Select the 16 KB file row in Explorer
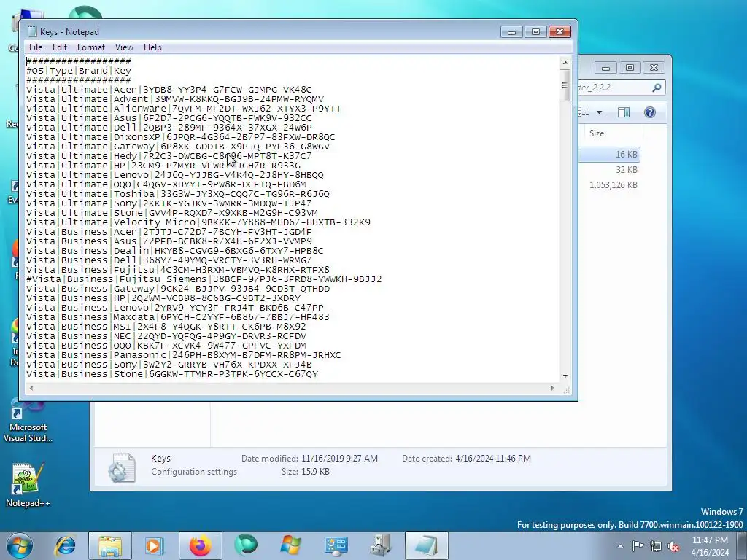This screenshot has width=747, height=560. tap(609, 155)
